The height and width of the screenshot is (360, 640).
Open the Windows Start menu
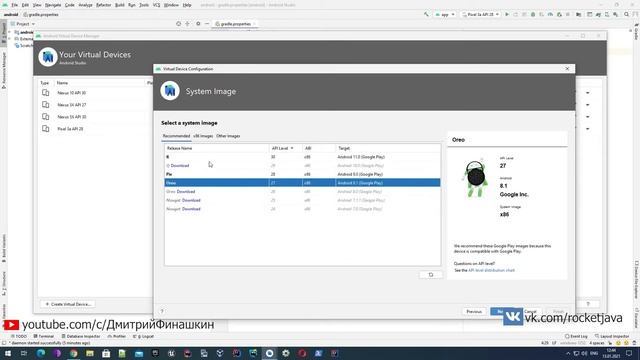coord(7,353)
